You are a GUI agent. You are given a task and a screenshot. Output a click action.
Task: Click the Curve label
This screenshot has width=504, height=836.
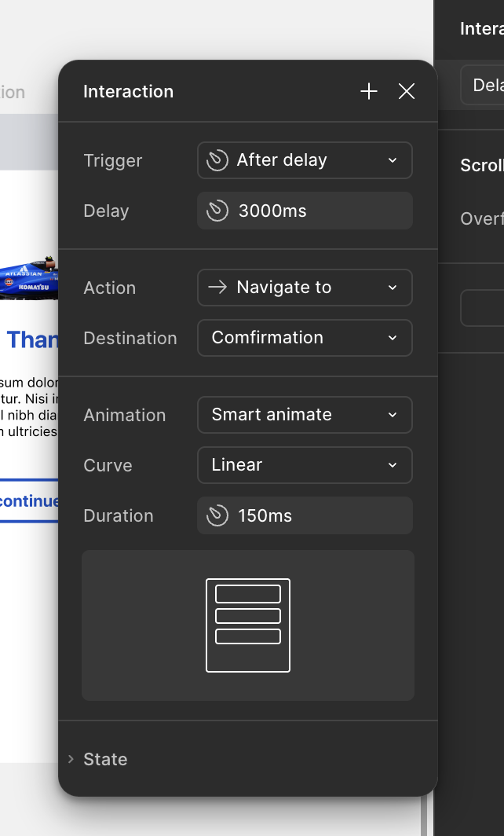click(108, 465)
